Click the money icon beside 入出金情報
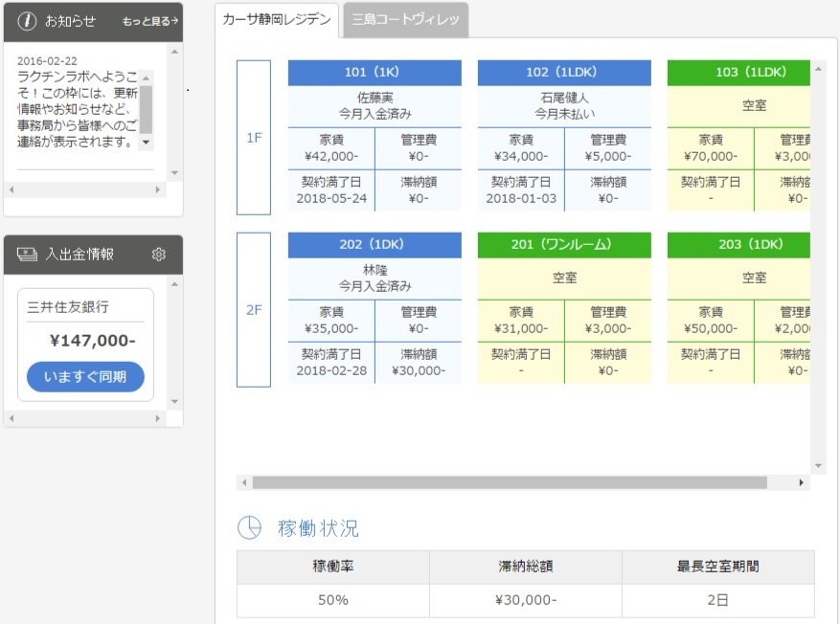Viewport: 840px width, 624px height. pos(28,255)
